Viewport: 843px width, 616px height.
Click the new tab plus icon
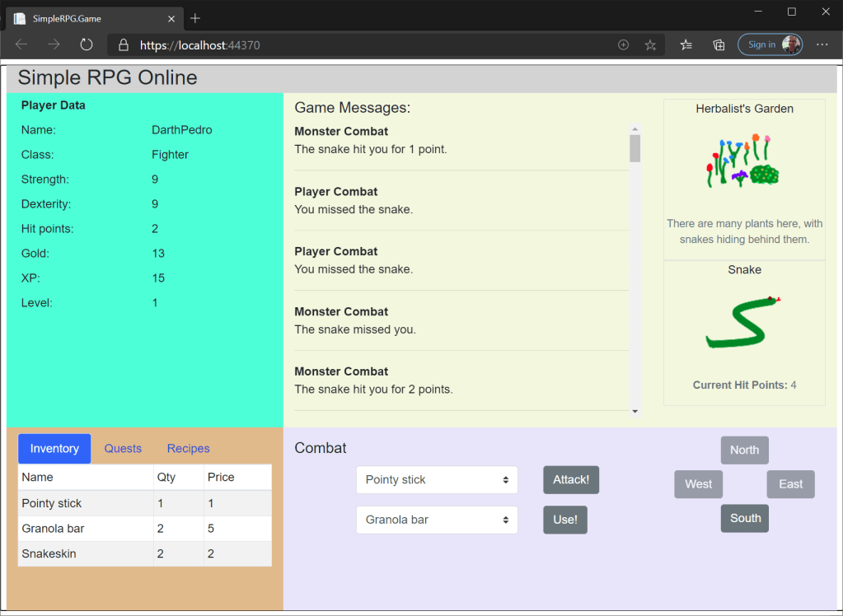click(195, 18)
